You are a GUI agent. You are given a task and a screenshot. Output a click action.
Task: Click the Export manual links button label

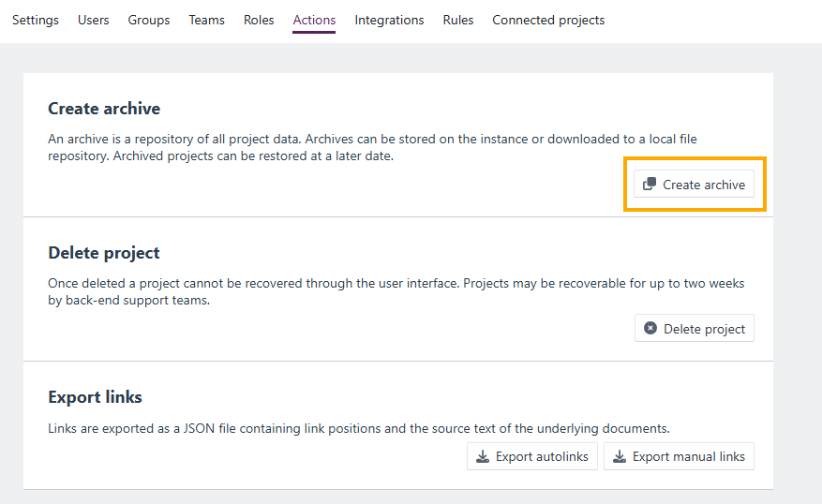click(688, 457)
